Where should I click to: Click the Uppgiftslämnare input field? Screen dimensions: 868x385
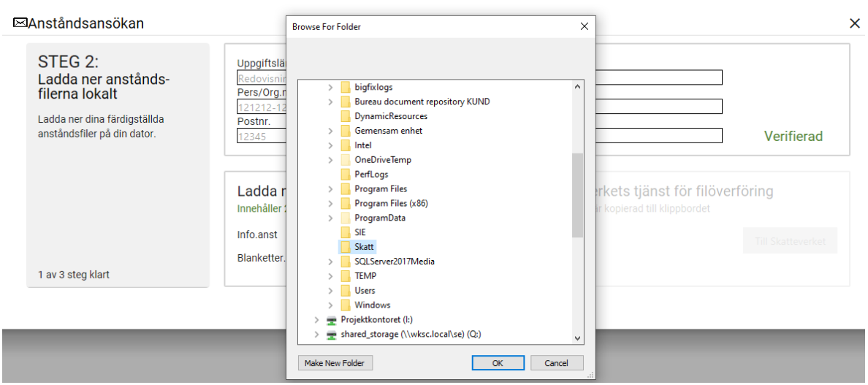[479, 77]
